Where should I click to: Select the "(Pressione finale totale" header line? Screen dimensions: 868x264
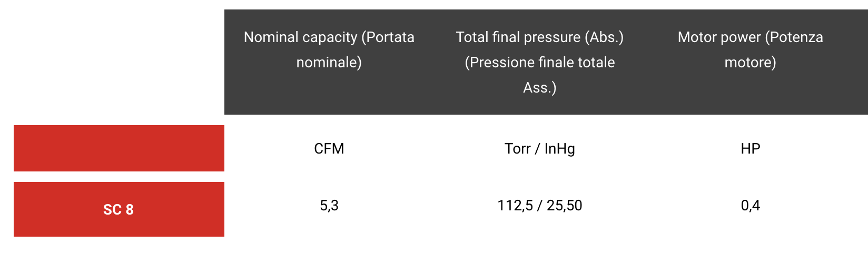pyautogui.click(x=539, y=63)
